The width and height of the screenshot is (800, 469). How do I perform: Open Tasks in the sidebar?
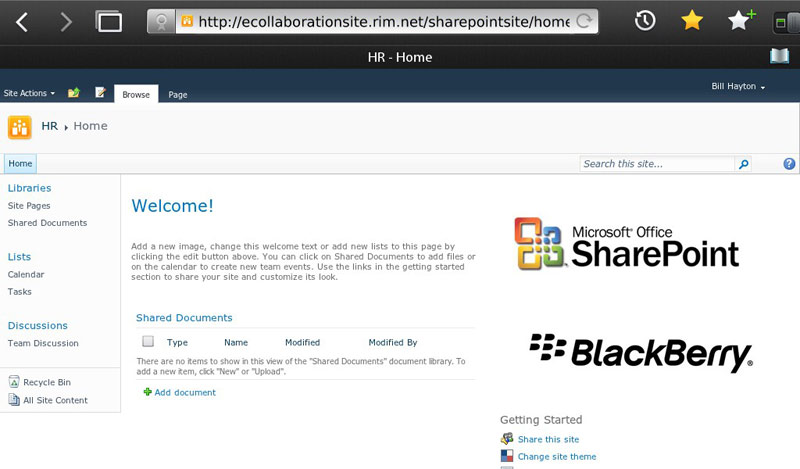pos(19,292)
